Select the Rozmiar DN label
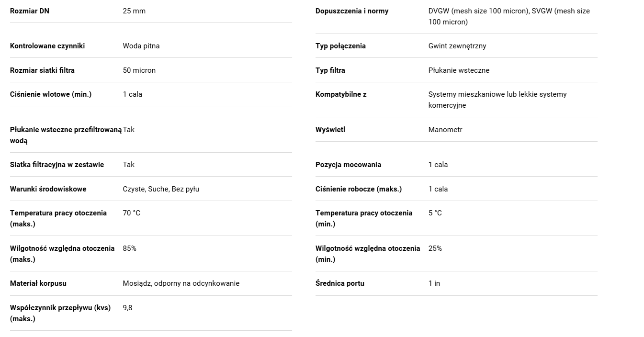Screen dimensions: 644x337 pos(30,11)
